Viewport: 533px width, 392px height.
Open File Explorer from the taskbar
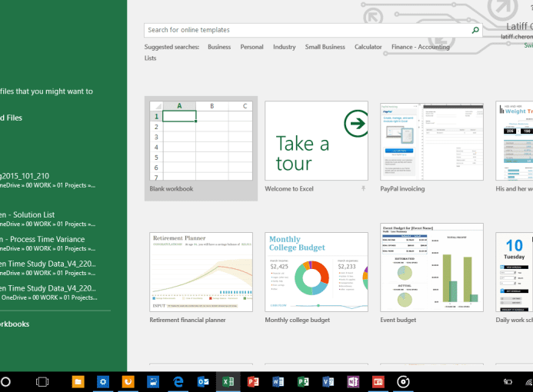[78, 382]
